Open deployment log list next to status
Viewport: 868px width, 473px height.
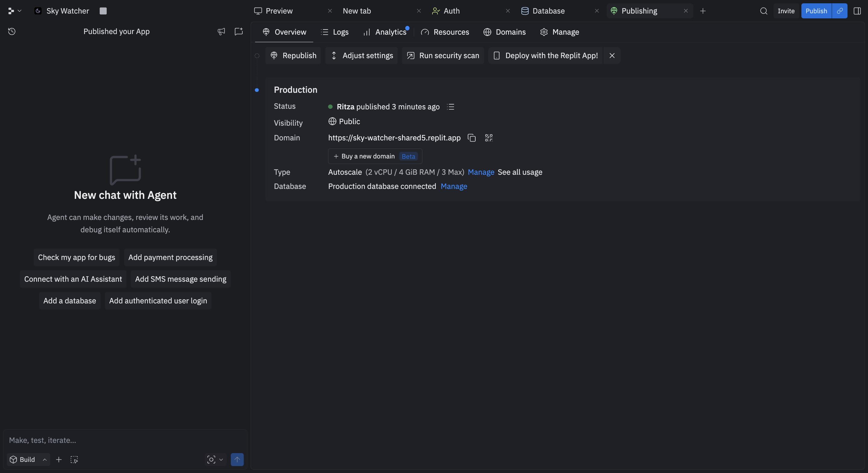tap(451, 107)
